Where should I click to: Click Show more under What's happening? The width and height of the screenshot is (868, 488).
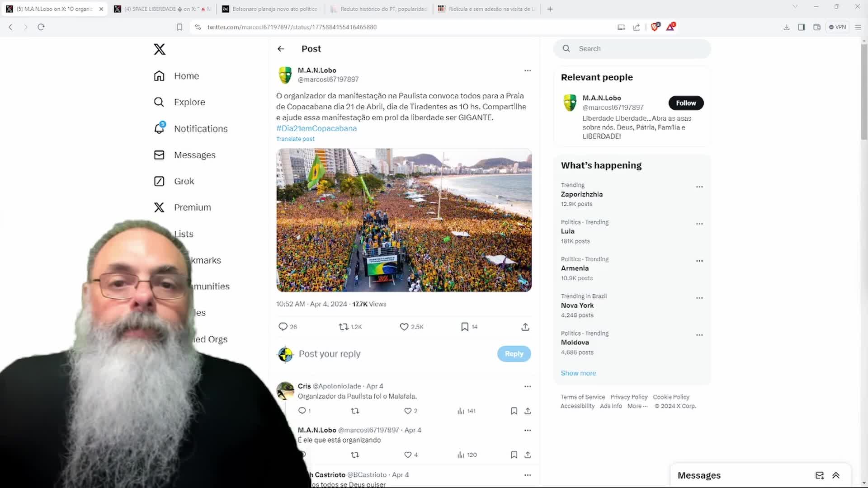tap(578, 373)
